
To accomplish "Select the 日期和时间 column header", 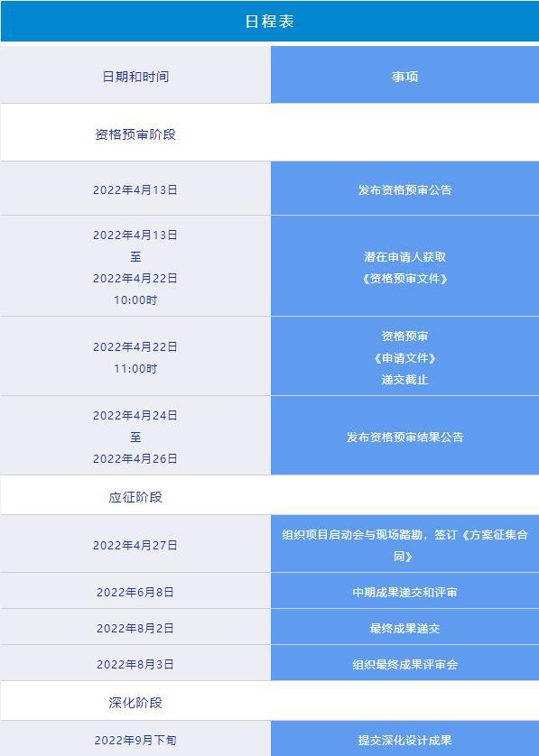I will 135,75.
